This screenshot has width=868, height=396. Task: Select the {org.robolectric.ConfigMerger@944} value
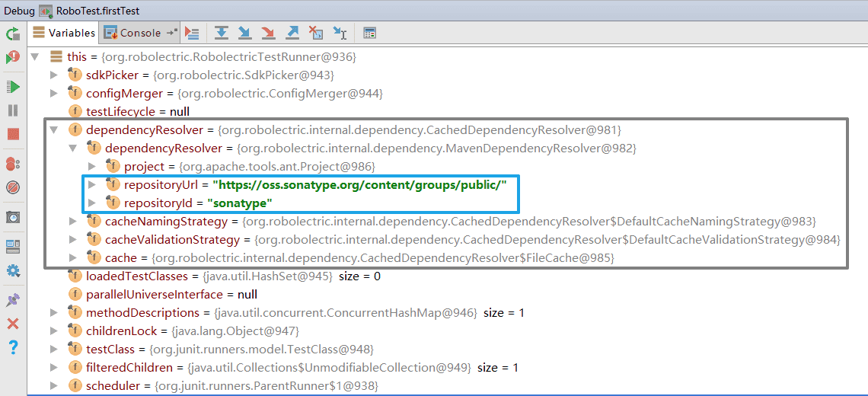[279, 94]
